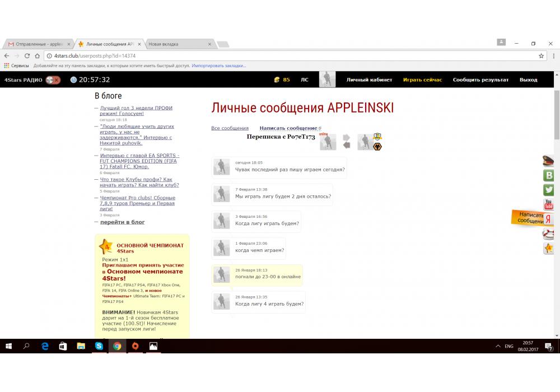Click the lifebuoy help icon
The width and height of the screenshot is (560, 392).
click(548, 234)
